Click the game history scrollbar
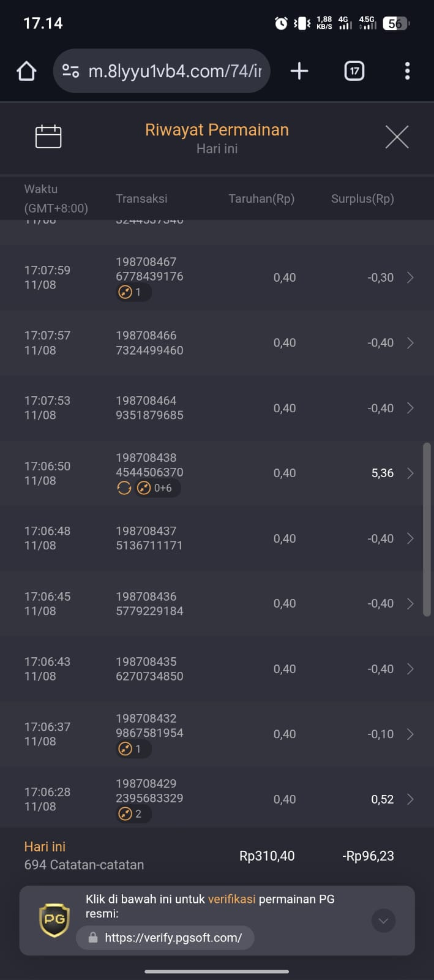The image size is (434, 980). pos(427,529)
